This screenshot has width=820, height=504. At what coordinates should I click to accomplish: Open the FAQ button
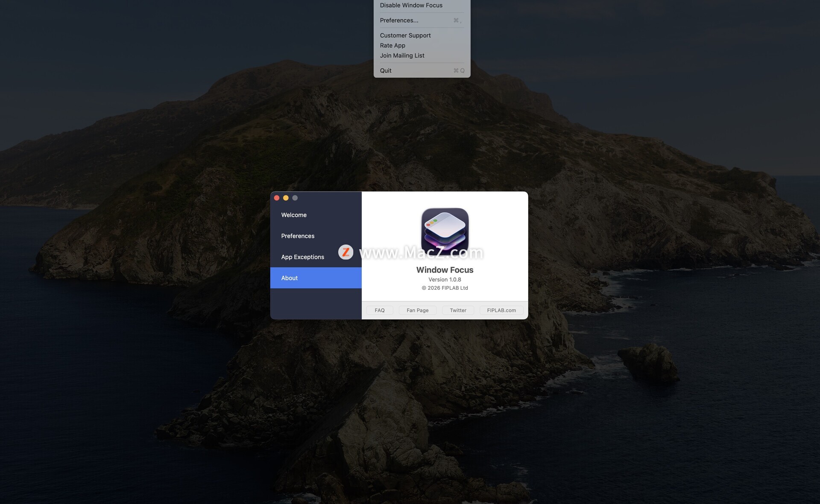tap(380, 310)
